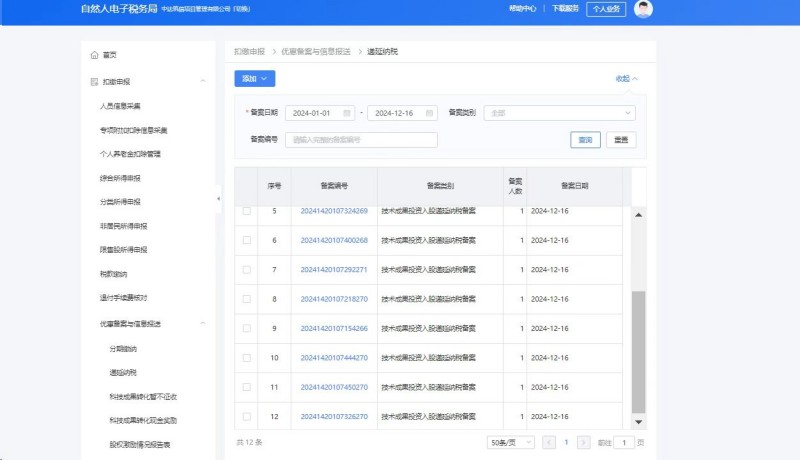Open 综合所得申报 in the sidebar
Screen dimensions: 800x460
121,178
